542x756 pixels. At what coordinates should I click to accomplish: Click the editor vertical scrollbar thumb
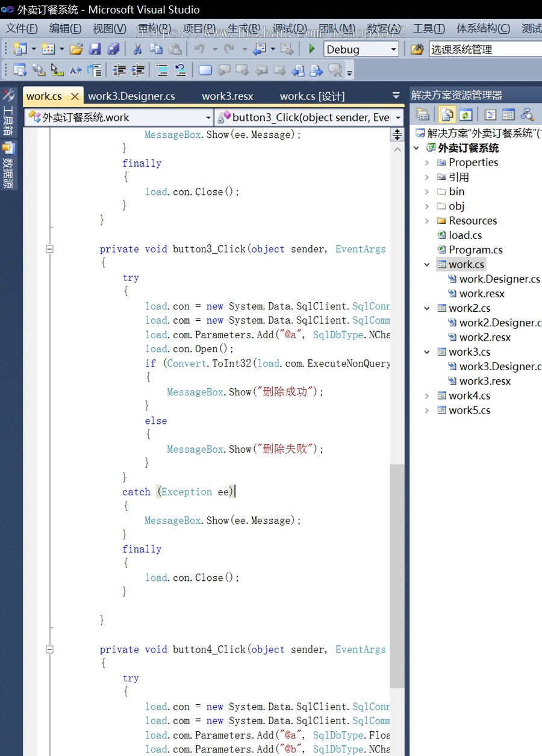[x=397, y=575]
